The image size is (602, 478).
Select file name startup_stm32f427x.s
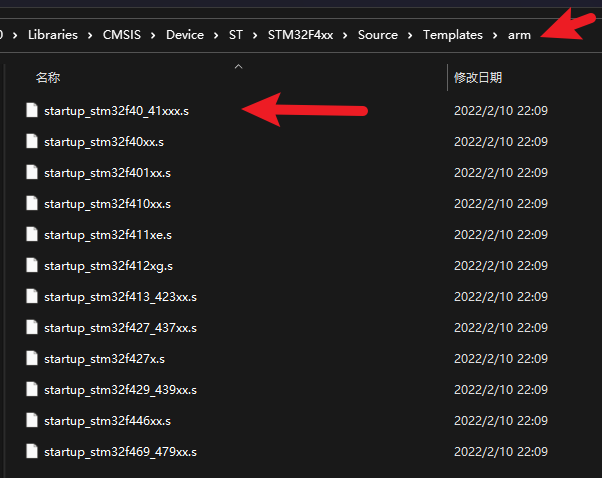point(104,359)
